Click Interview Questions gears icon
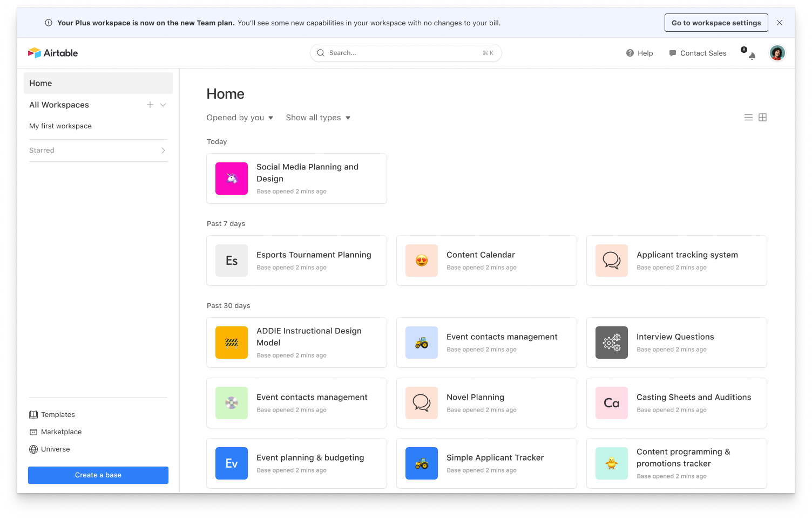 point(612,343)
